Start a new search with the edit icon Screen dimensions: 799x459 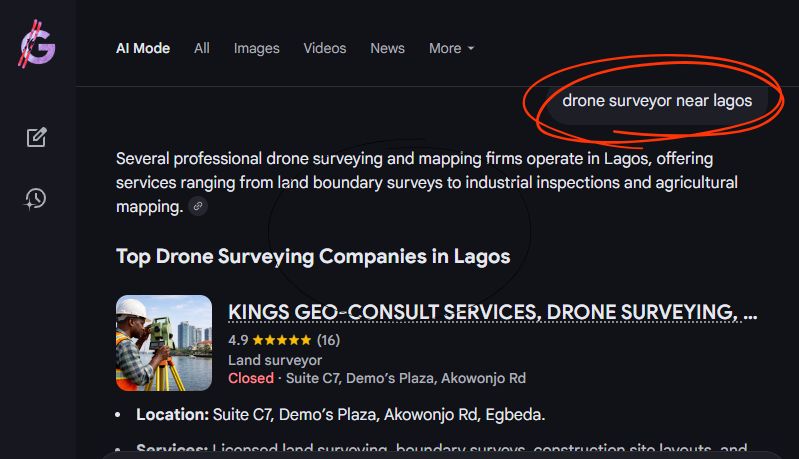click(37, 137)
